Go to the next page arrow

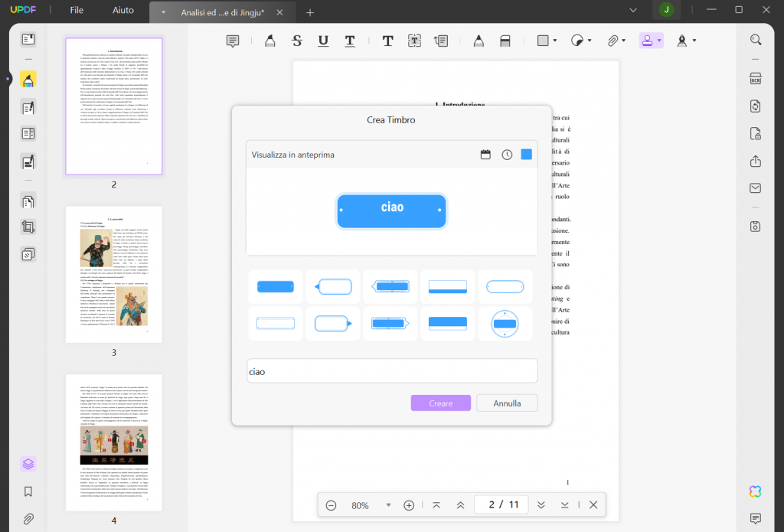click(541, 505)
